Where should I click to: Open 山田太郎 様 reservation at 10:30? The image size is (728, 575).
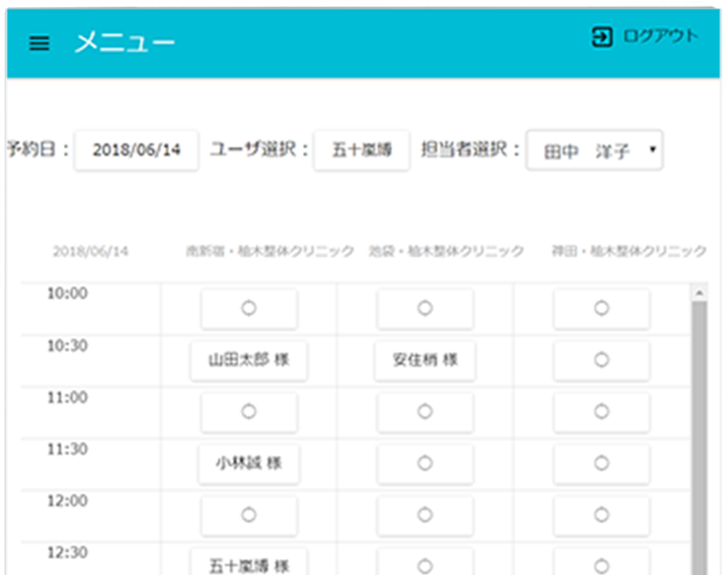point(249,361)
